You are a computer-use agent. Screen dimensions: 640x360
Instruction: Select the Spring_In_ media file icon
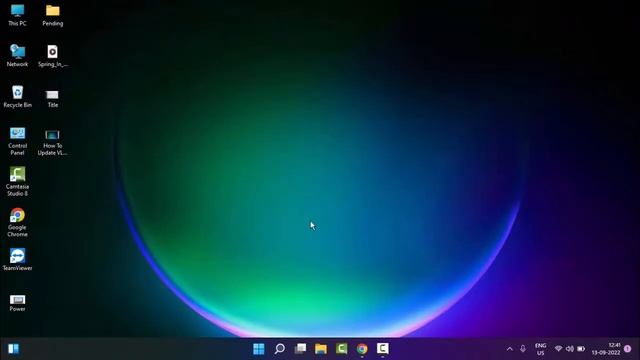[53, 56]
